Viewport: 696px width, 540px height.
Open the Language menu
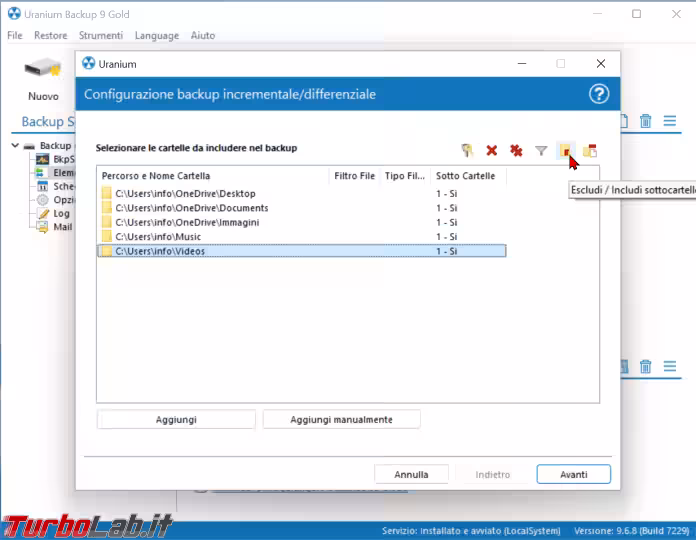pyautogui.click(x=157, y=35)
